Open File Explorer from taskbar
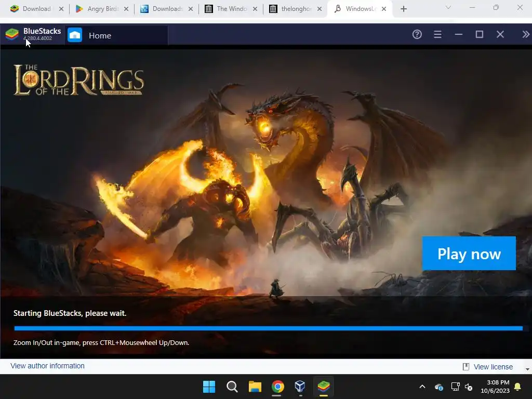Screen dimensions: 532x399 click(x=255, y=387)
